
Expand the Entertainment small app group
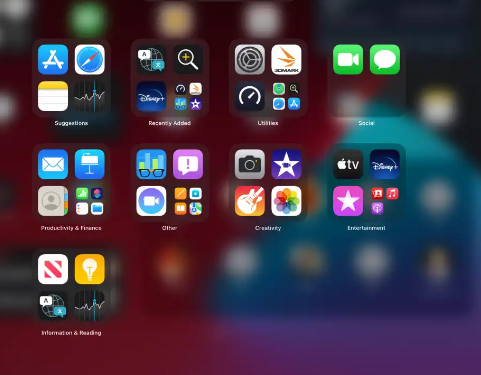[x=385, y=201]
